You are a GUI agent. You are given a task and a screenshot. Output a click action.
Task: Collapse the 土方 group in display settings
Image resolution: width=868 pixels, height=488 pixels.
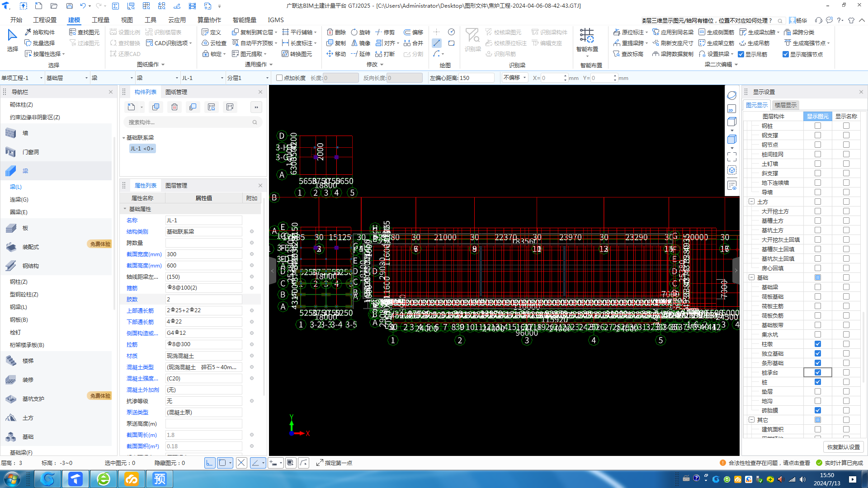751,202
